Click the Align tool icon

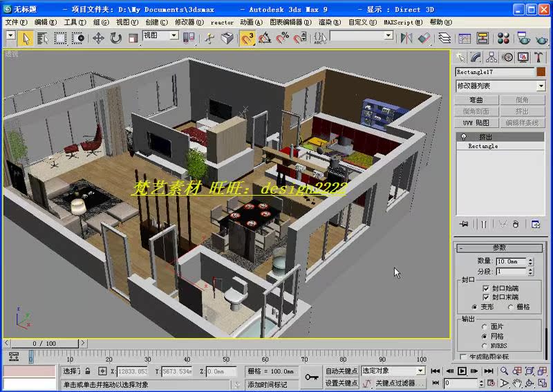pyautogui.click(x=424, y=38)
